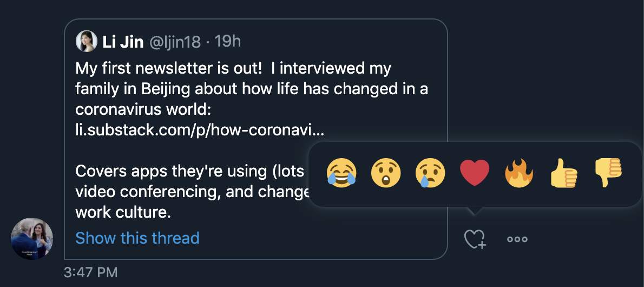React with the laughing tears emoji

341,173
